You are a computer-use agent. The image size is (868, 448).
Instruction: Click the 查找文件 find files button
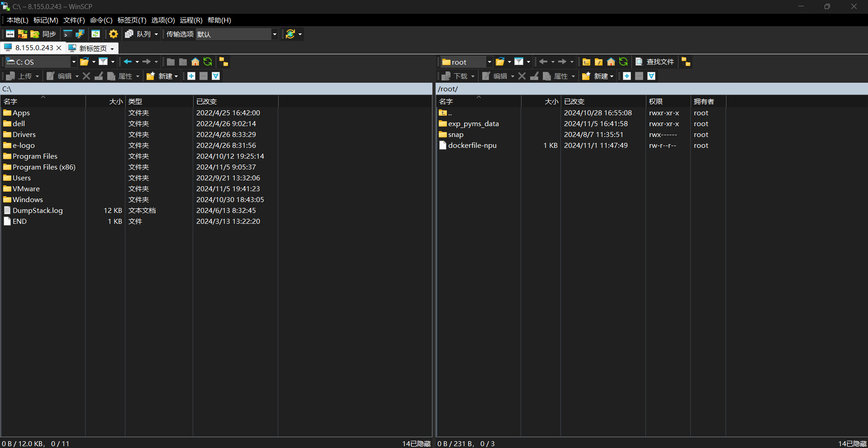click(x=655, y=62)
